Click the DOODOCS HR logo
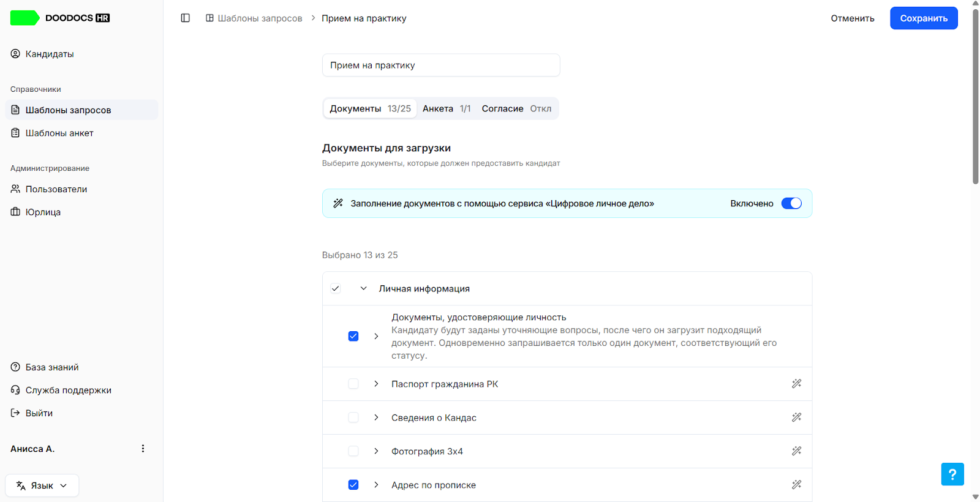 coord(60,18)
